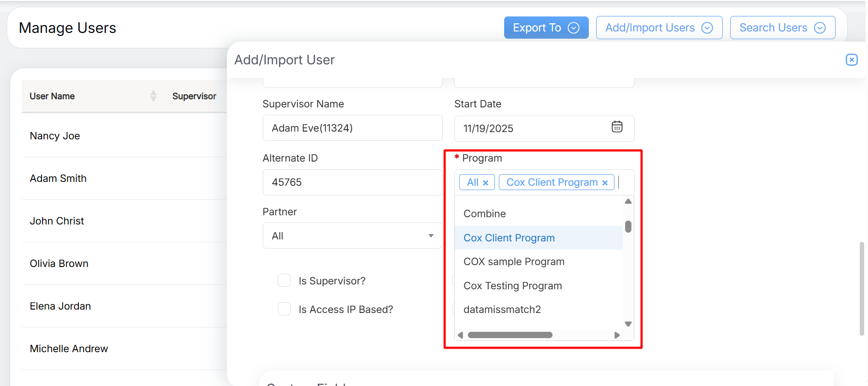
Task: Choose 'Cox Testing Program' option
Action: tap(512, 286)
